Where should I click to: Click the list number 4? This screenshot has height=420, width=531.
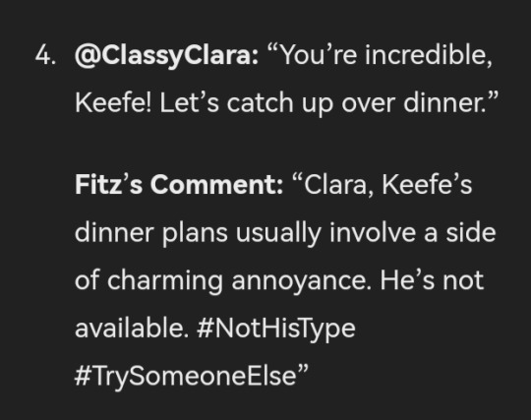click(45, 55)
